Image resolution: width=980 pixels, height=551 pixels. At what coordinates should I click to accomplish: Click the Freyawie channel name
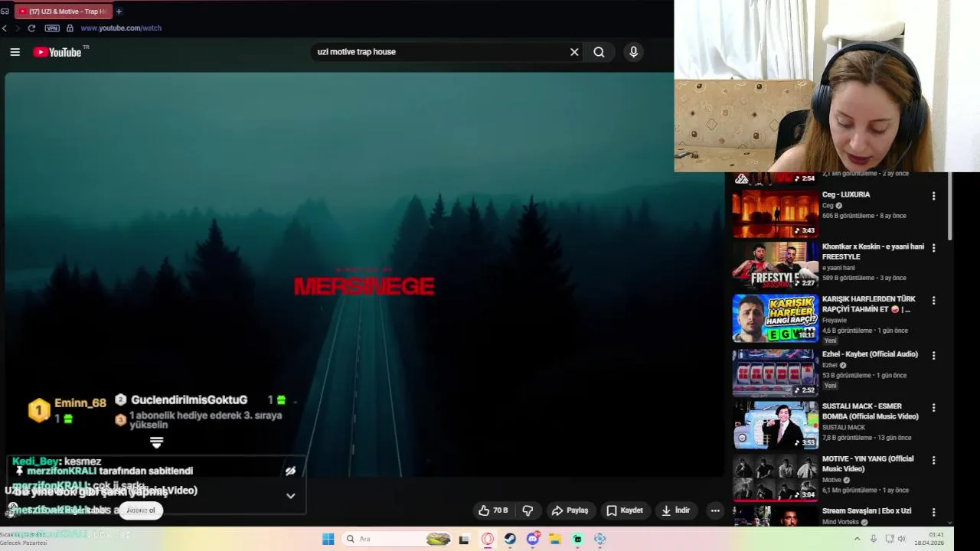pos(835,321)
